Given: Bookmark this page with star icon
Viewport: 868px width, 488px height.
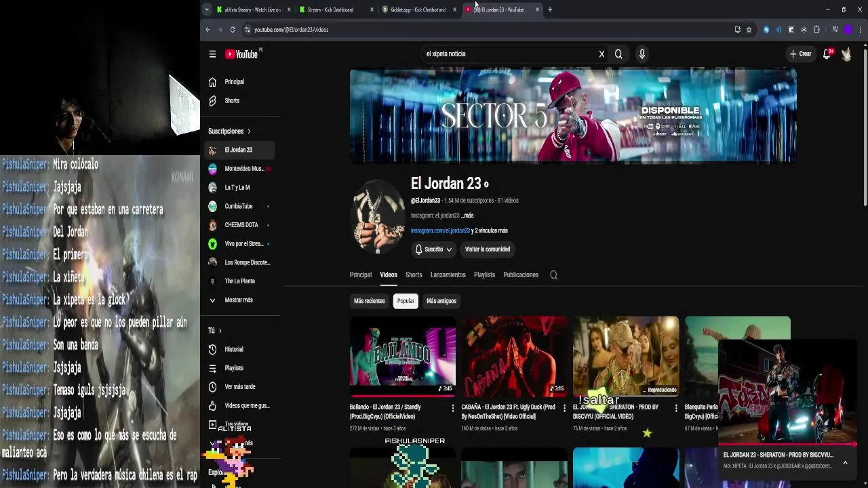Looking at the screenshot, I should tap(749, 30).
